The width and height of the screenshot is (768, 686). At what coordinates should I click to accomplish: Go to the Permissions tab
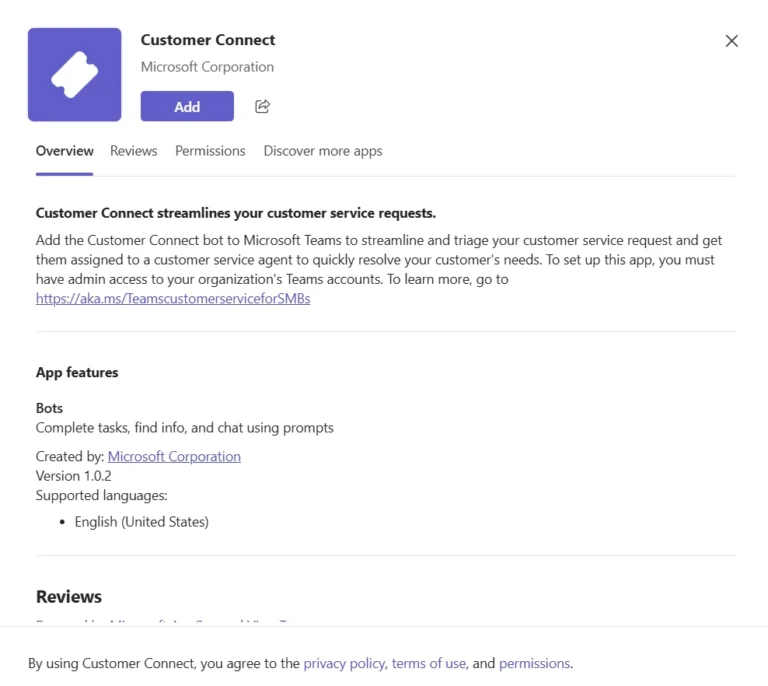[210, 151]
